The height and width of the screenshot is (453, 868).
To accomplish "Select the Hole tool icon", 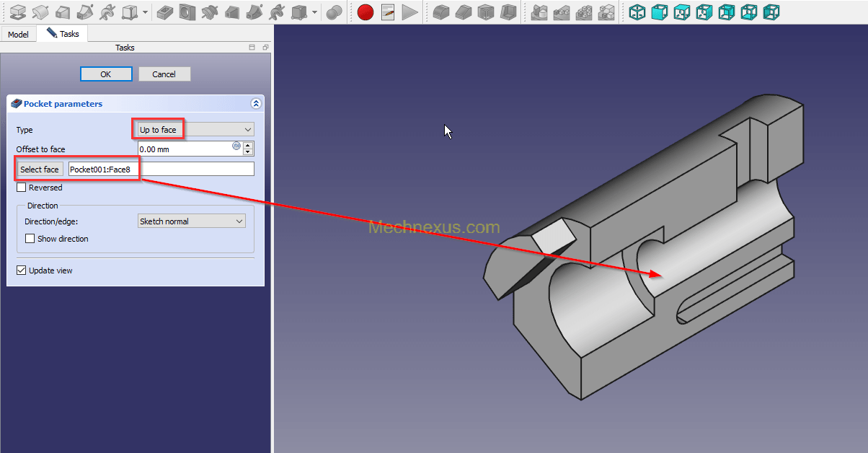I will [x=187, y=12].
